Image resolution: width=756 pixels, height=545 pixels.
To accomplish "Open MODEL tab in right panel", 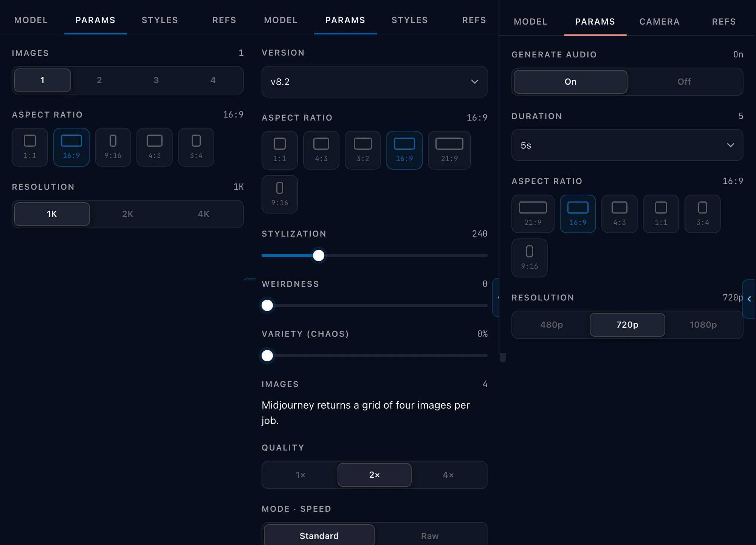I will (531, 22).
